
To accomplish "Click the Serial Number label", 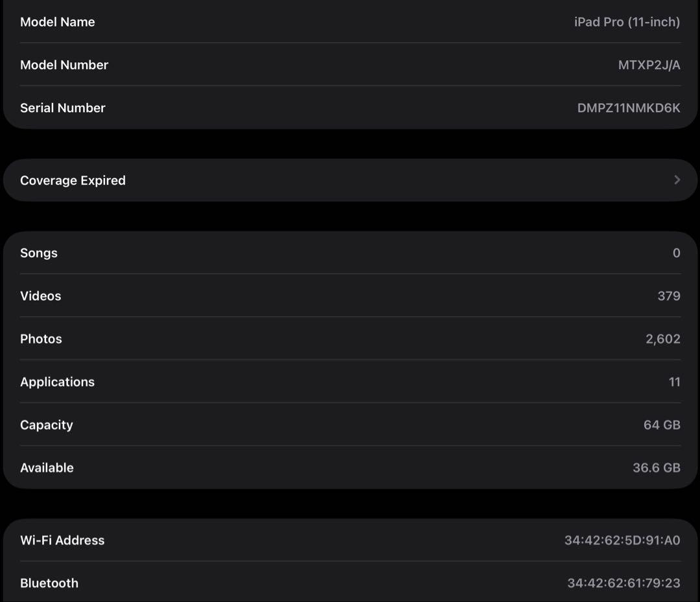I will point(63,108).
